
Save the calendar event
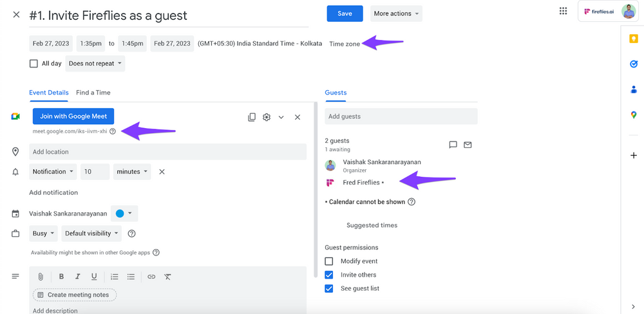(x=345, y=14)
